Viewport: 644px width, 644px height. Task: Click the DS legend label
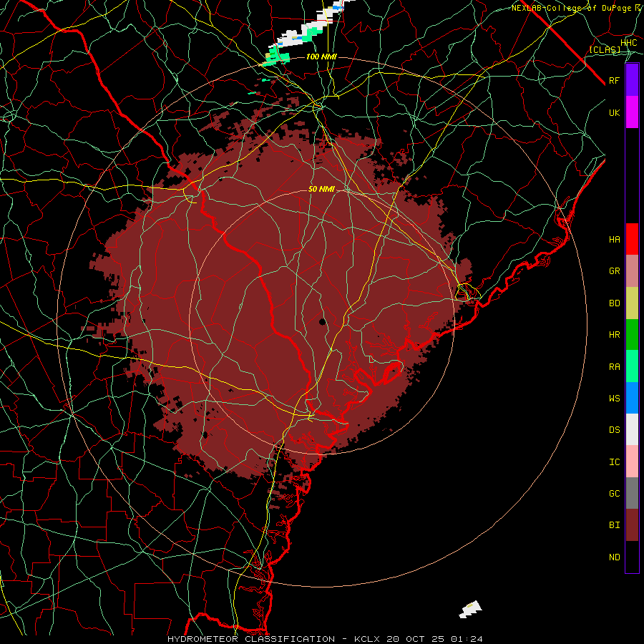615,430
